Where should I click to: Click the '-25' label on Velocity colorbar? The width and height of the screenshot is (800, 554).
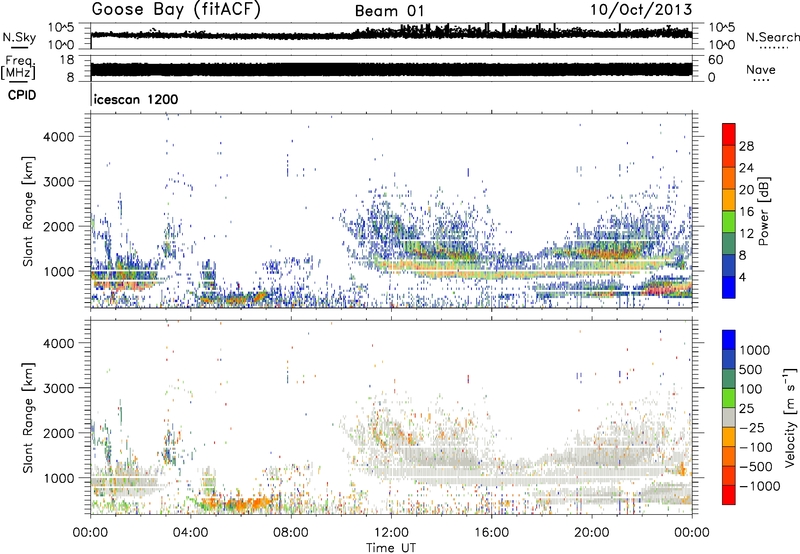coord(752,428)
